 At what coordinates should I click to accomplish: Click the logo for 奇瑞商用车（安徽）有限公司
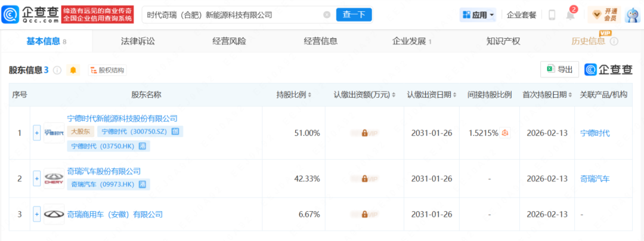click(54, 214)
